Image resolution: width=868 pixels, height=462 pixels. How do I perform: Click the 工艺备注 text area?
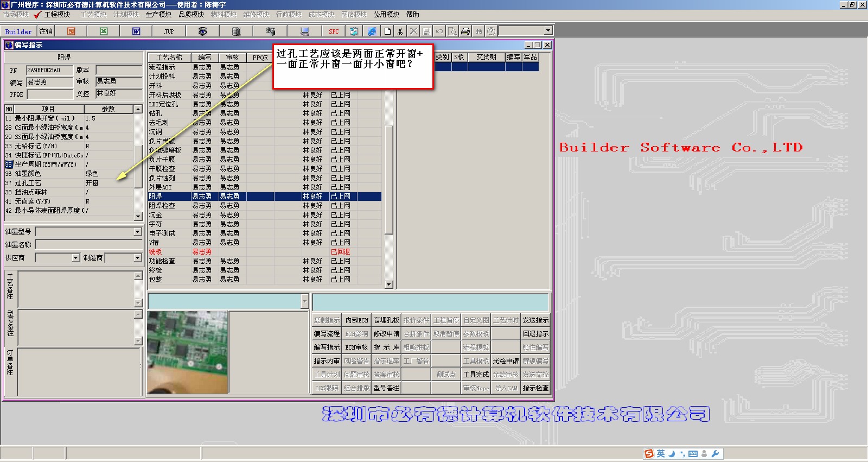click(x=76, y=289)
